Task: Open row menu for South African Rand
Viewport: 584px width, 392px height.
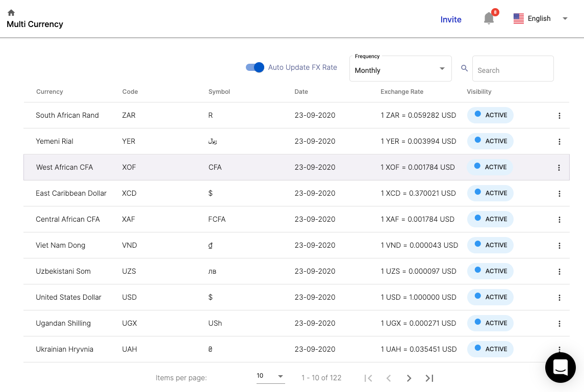Action: tap(559, 116)
